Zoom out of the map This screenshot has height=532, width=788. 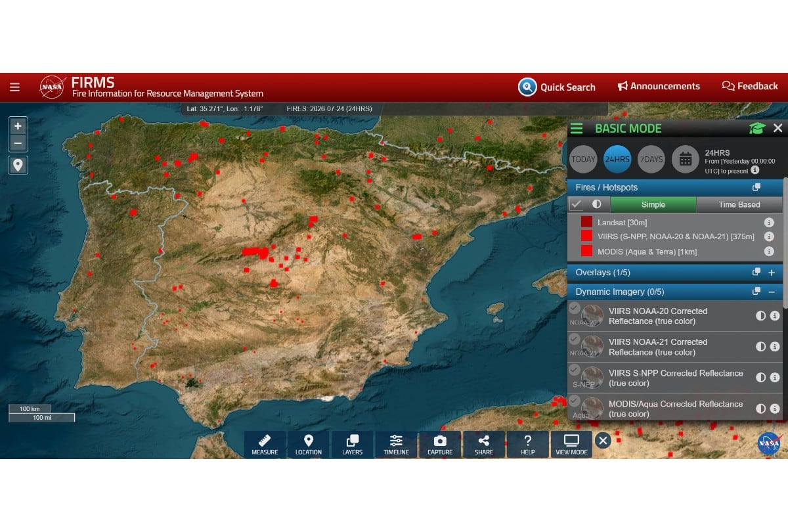[18, 143]
